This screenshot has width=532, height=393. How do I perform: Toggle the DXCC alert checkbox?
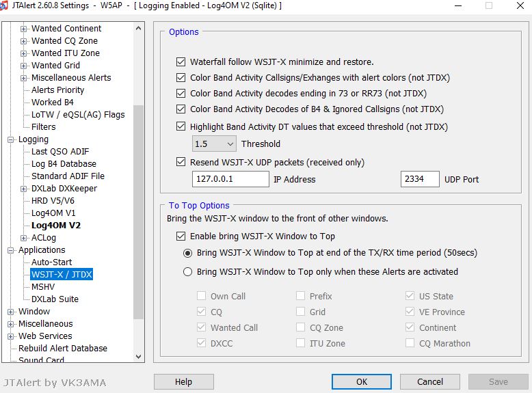(201, 343)
